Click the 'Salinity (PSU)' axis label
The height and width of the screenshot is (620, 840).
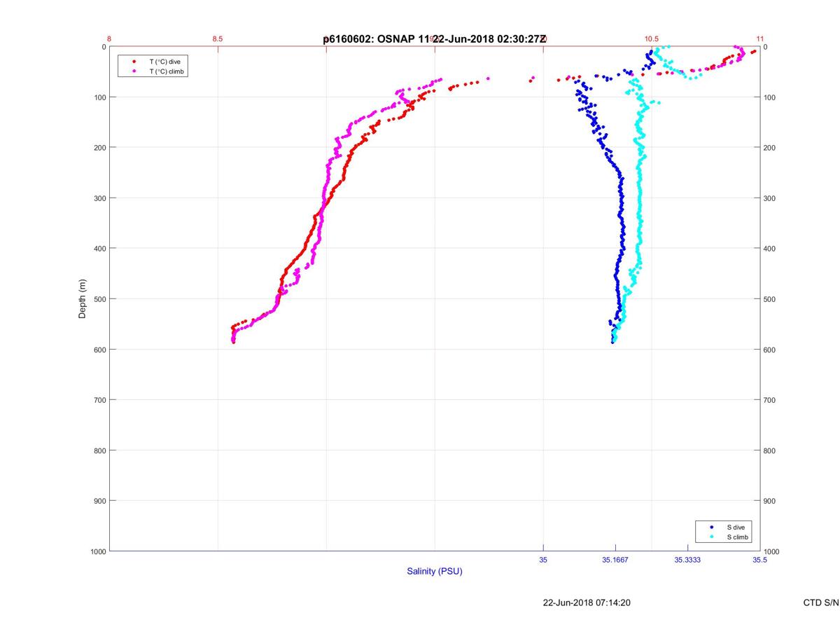[435, 572]
